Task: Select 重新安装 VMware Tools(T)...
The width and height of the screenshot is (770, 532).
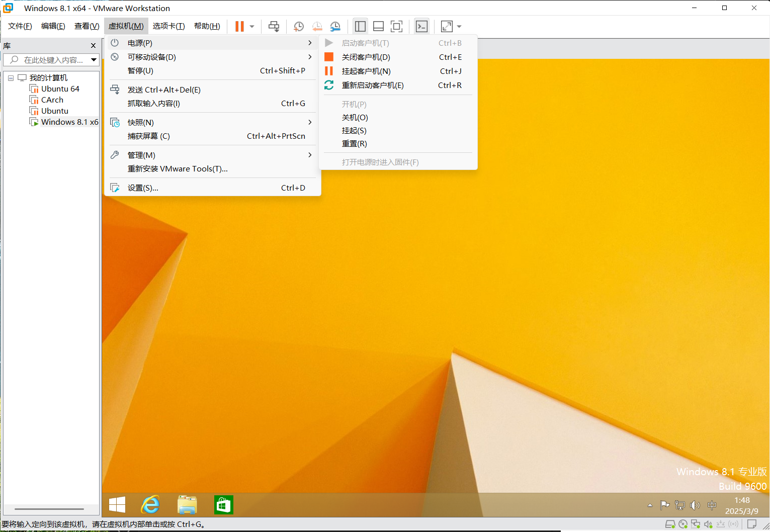Action: [x=212, y=168]
